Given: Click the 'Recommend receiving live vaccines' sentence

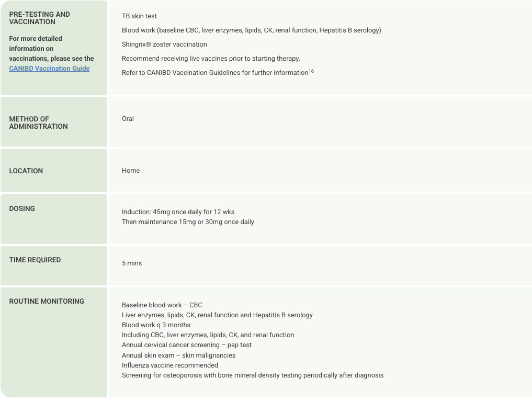Looking at the screenshot, I should point(211,59).
